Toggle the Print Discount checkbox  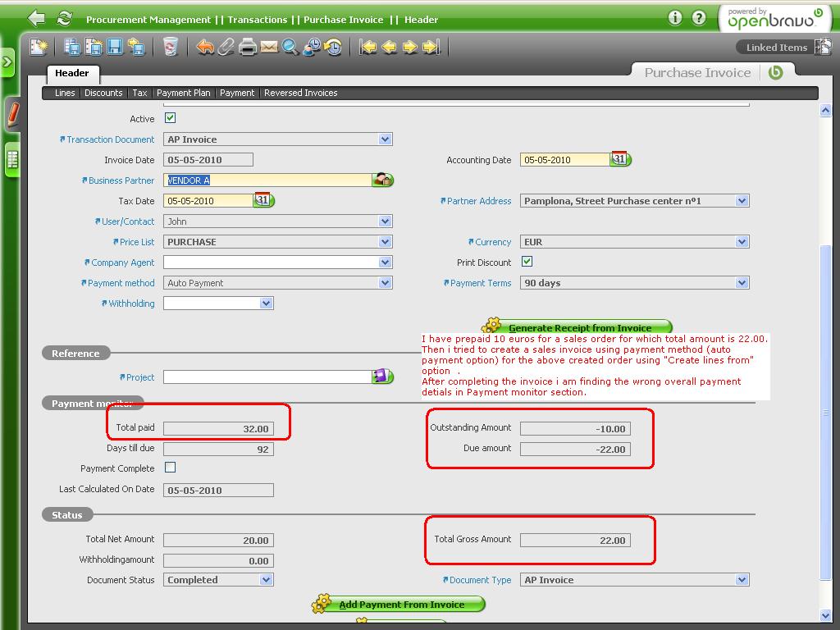pyautogui.click(x=527, y=262)
